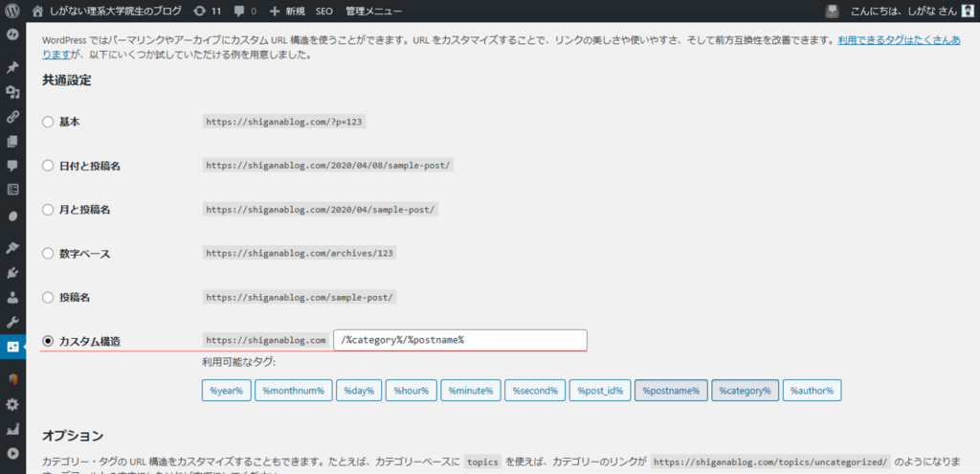Open Plugins plug icon in sidebar
Viewport: 980px width, 474px height.
click(x=12, y=273)
